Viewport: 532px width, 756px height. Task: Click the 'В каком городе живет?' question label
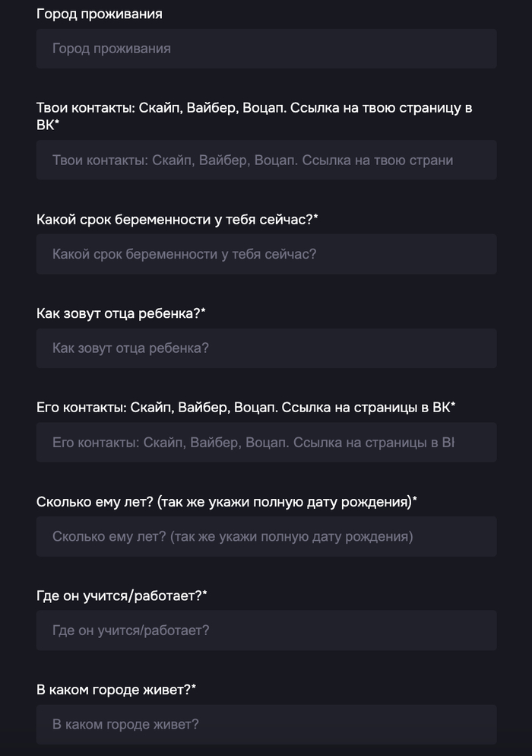coord(113,690)
